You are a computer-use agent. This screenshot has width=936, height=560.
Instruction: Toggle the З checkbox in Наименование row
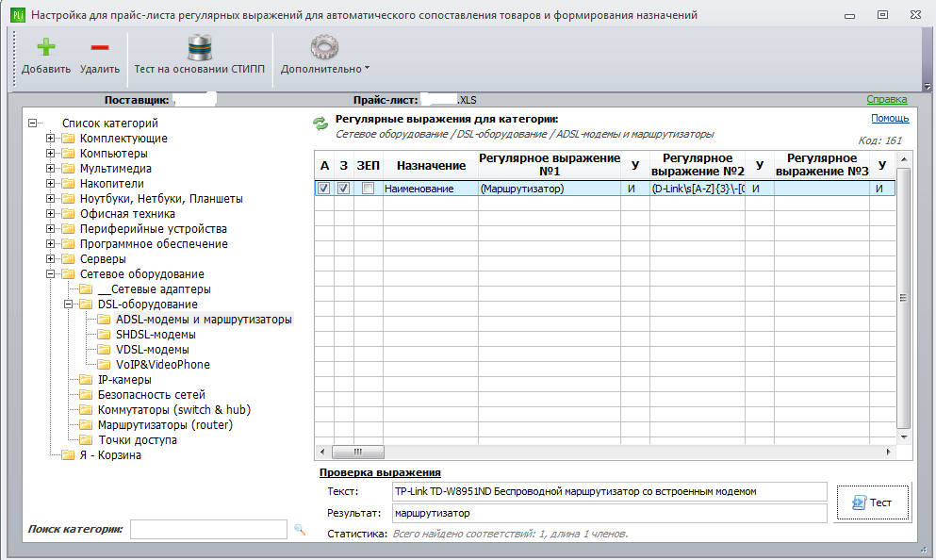pyautogui.click(x=343, y=189)
